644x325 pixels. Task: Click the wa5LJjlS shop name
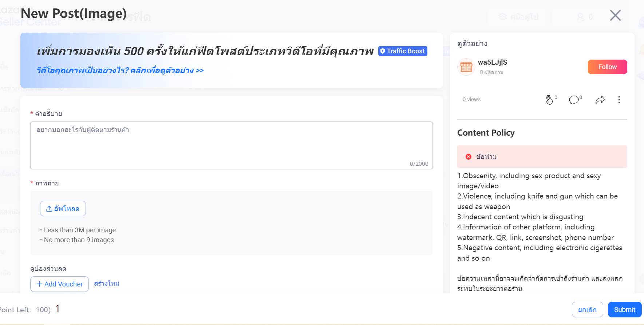tap(492, 62)
